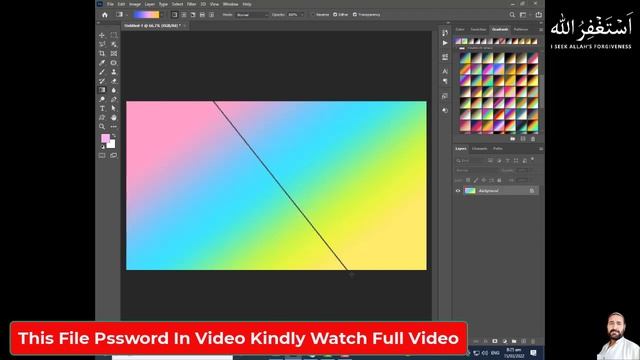
Task: Swap foreground and background colors
Action: tap(113, 136)
